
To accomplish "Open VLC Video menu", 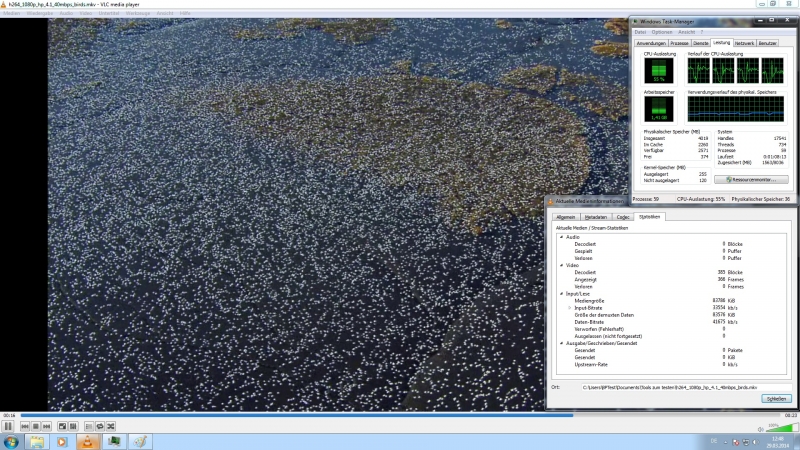I will point(86,13).
